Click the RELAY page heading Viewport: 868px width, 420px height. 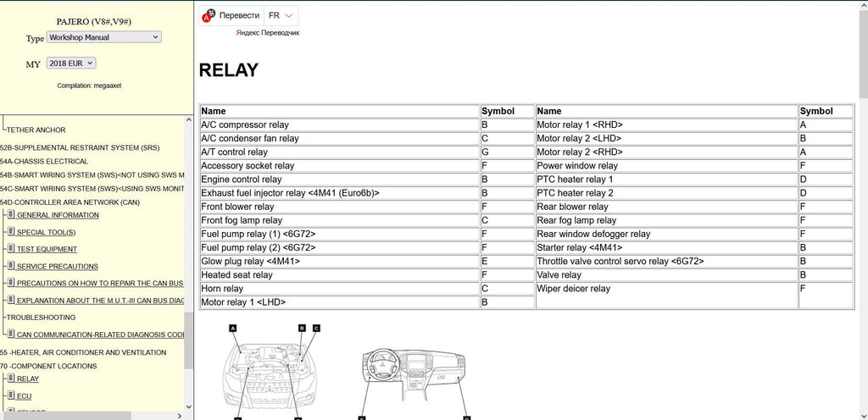click(x=229, y=70)
